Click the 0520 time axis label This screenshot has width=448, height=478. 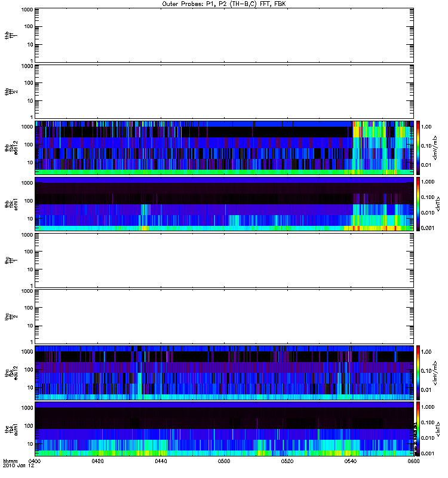[287, 461]
